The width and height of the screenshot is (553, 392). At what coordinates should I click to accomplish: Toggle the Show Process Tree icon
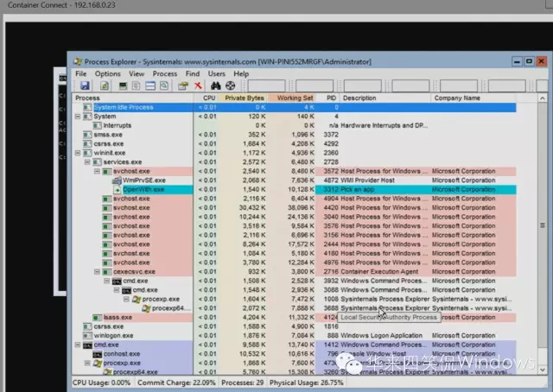pos(137,85)
